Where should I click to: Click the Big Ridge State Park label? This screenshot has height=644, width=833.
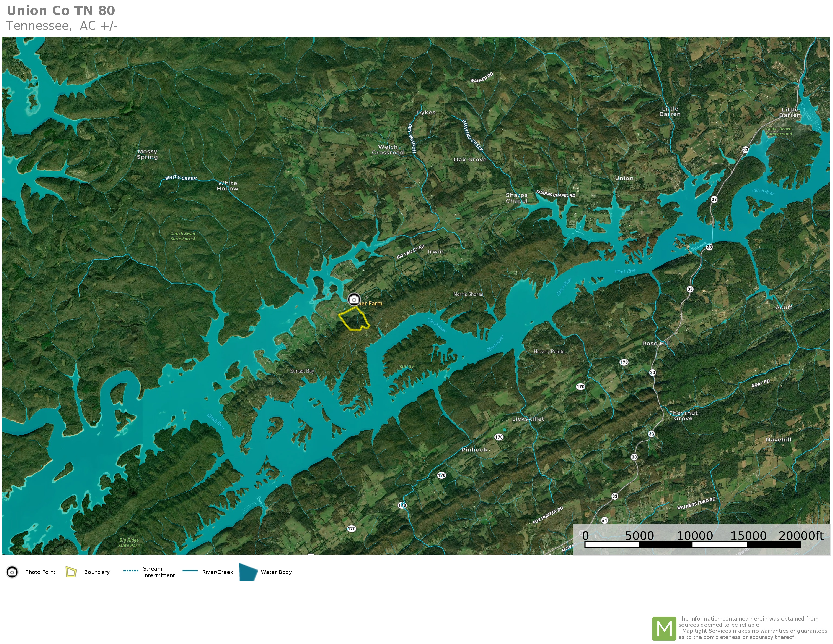click(129, 542)
